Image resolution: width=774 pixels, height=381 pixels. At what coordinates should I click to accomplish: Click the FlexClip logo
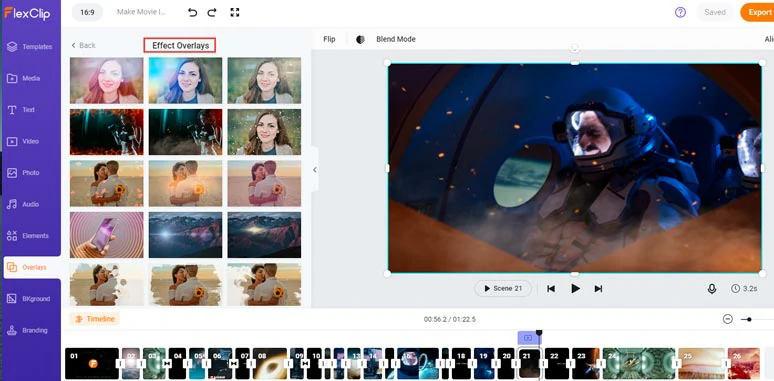27,12
